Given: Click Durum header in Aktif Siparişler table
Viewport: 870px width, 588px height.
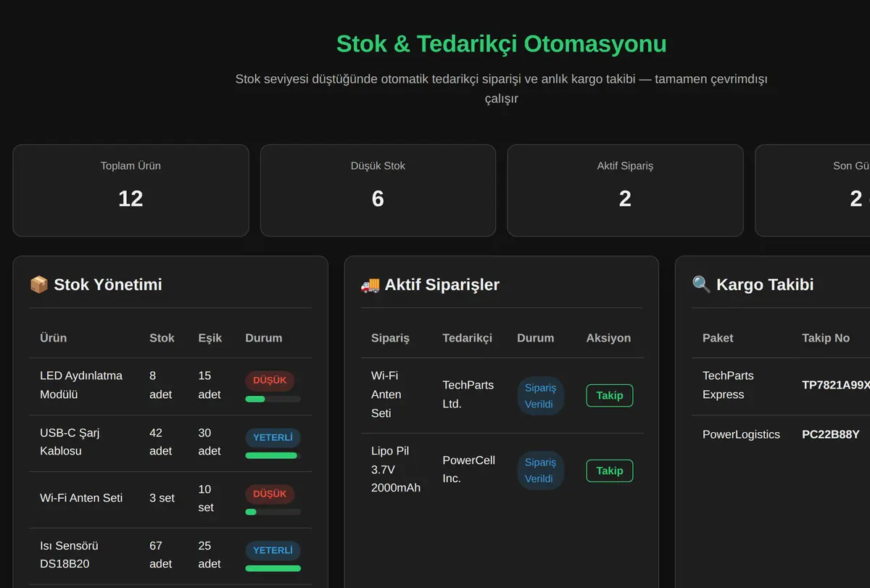Looking at the screenshot, I should click(x=536, y=338).
